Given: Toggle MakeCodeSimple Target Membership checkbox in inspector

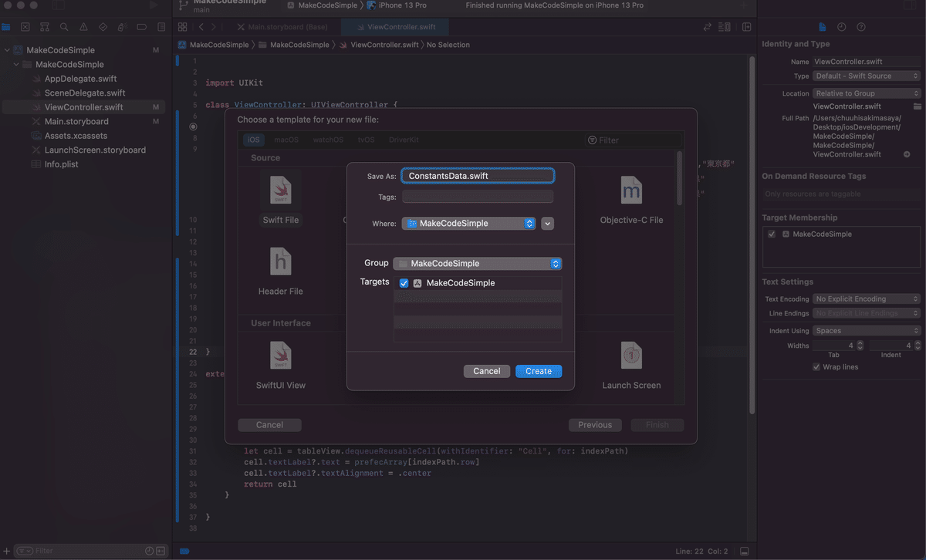Looking at the screenshot, I should 772,234.
